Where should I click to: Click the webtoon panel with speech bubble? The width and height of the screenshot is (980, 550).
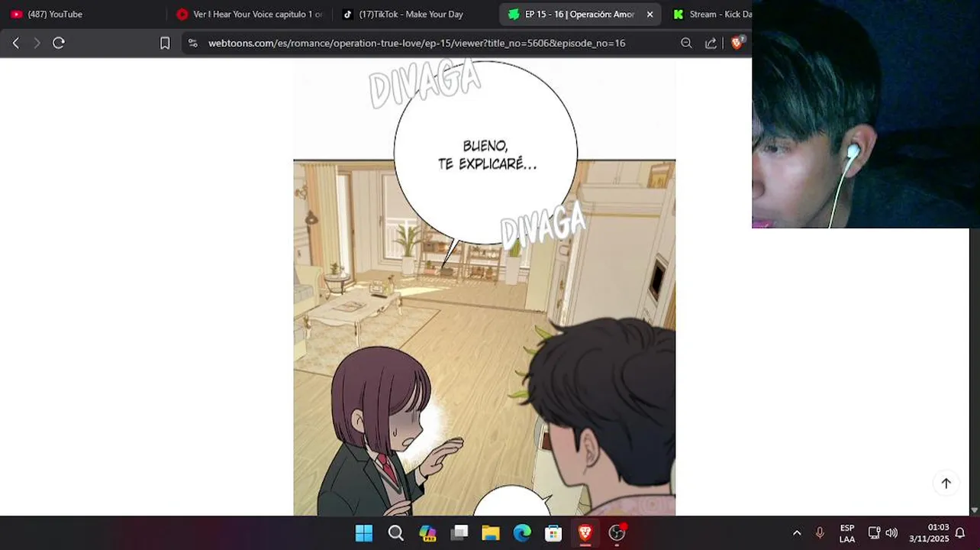click(485, 287)
